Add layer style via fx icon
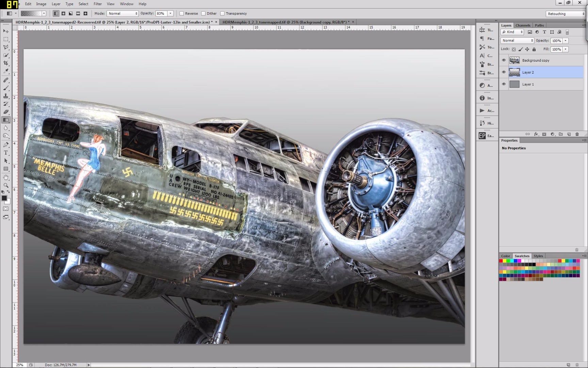 pos(536,134)
